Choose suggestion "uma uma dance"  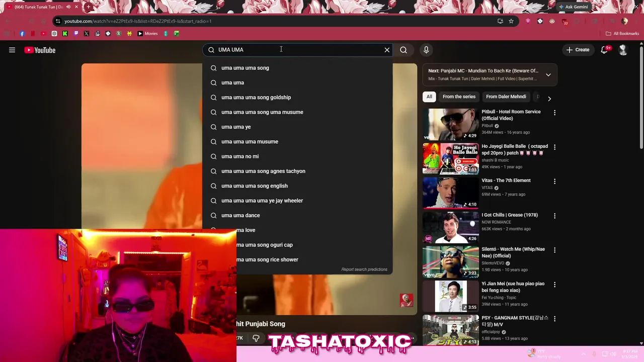click(x=297, y=215)
